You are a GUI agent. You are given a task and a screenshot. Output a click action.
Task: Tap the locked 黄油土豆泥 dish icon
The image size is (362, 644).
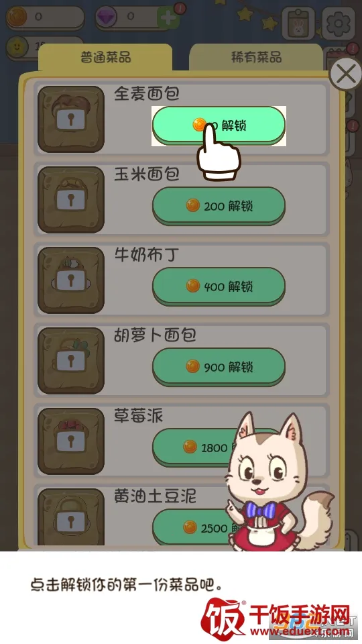pos(71,519)
